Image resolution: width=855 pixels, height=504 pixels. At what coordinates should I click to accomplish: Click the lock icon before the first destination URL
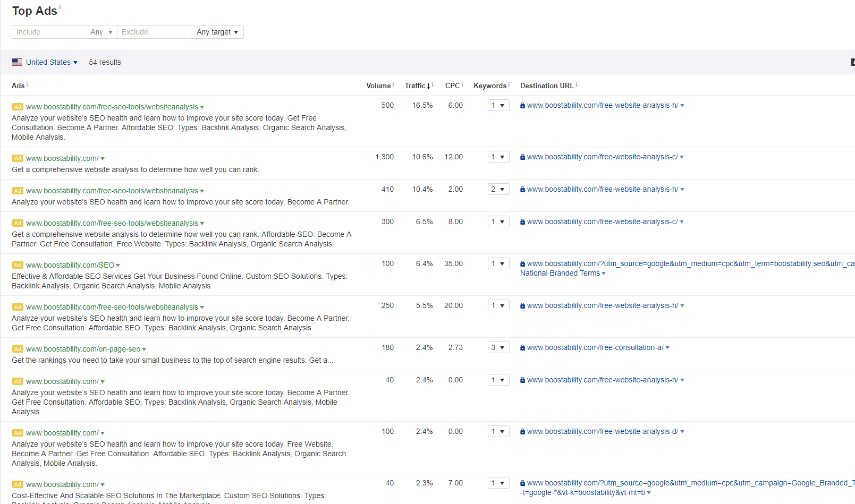[x=522, y=105]
